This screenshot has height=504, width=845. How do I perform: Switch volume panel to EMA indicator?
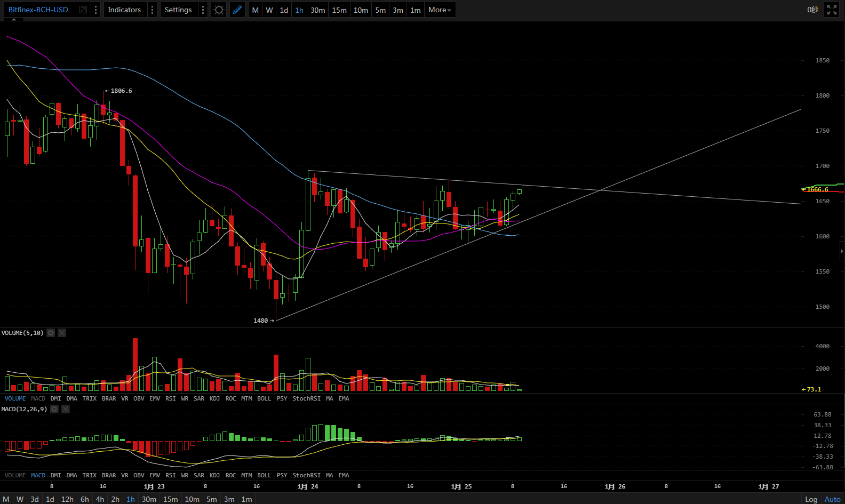344,398
